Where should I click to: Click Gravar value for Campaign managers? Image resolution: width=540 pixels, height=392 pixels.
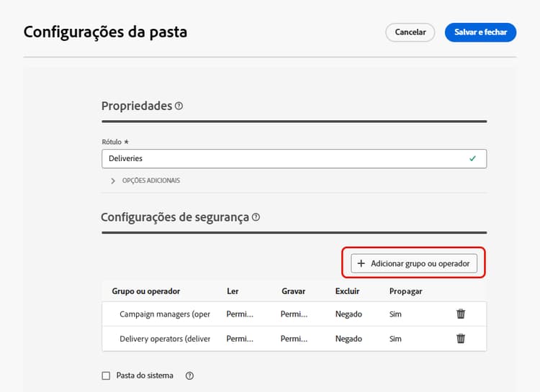tap(294, 314)
